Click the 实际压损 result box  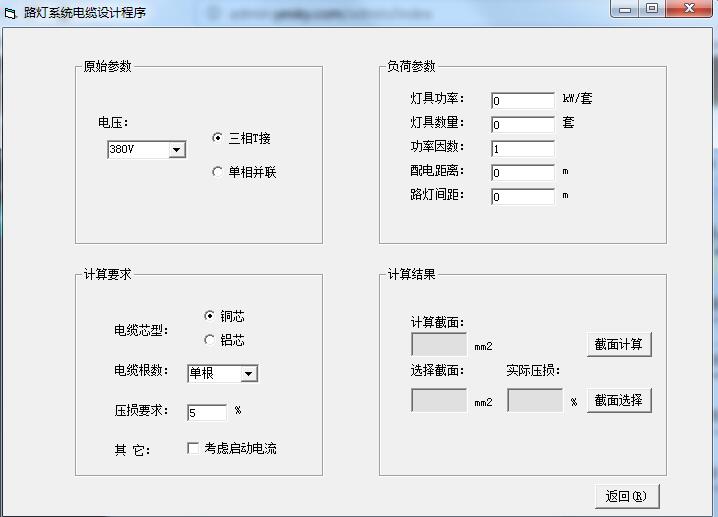tap(535, 400)
